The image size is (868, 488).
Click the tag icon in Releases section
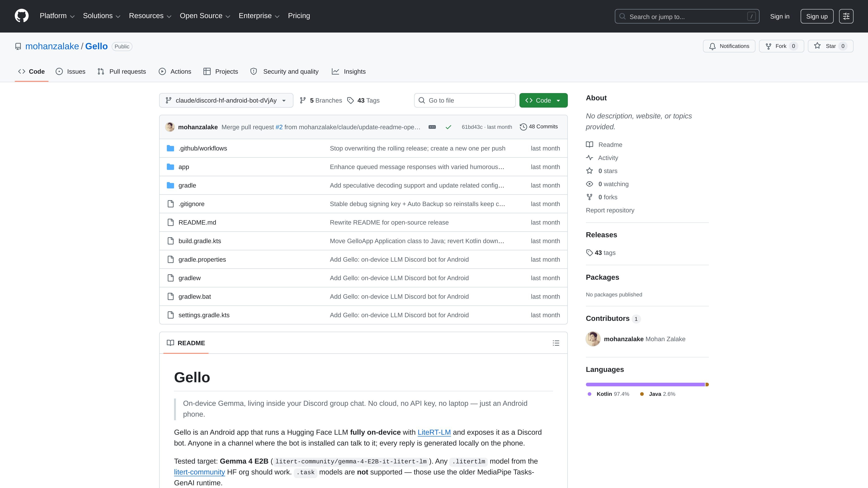[589, 253]
